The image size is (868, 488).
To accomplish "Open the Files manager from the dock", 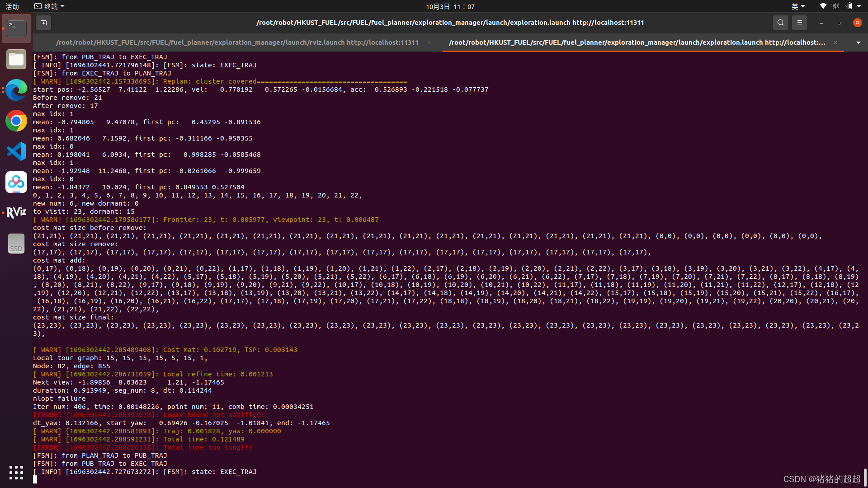I will (x=16, y=59).
